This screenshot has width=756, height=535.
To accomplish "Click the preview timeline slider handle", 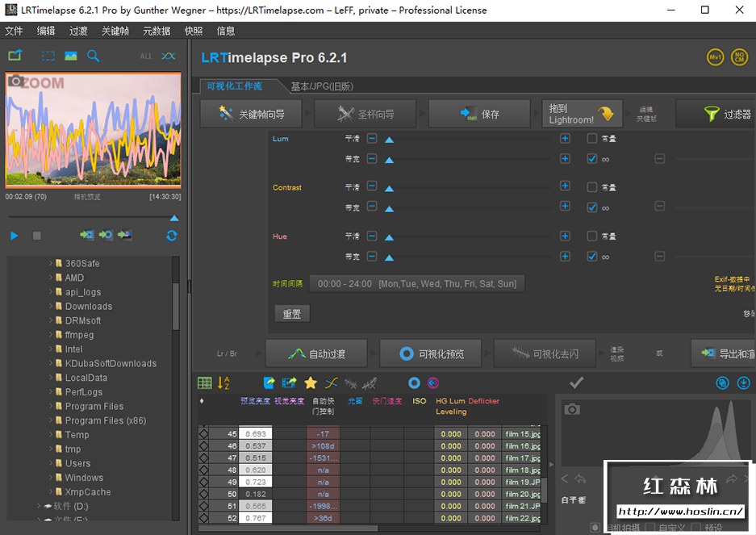I will (x=174, y=218).
